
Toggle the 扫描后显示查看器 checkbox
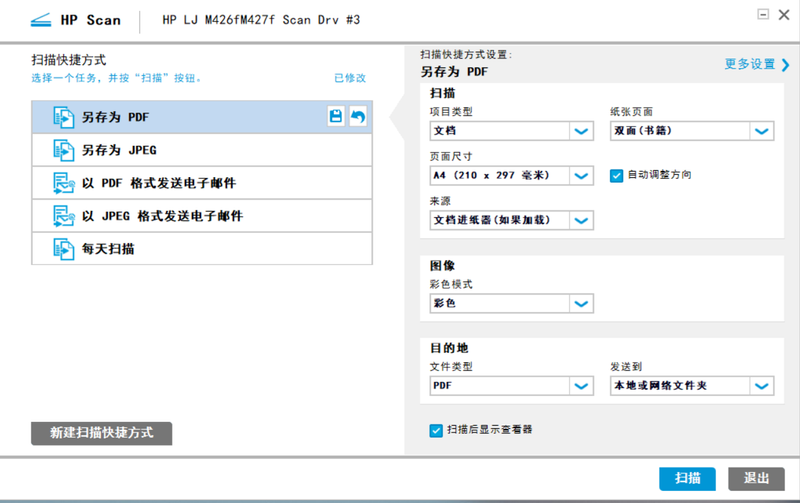pos(436,430)
